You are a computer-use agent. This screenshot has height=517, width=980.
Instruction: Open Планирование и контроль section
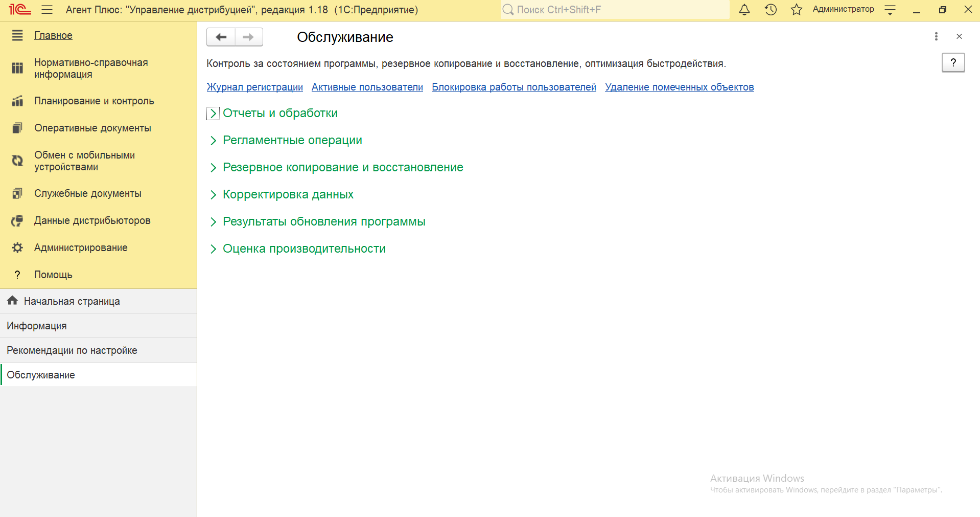(94, 101)
